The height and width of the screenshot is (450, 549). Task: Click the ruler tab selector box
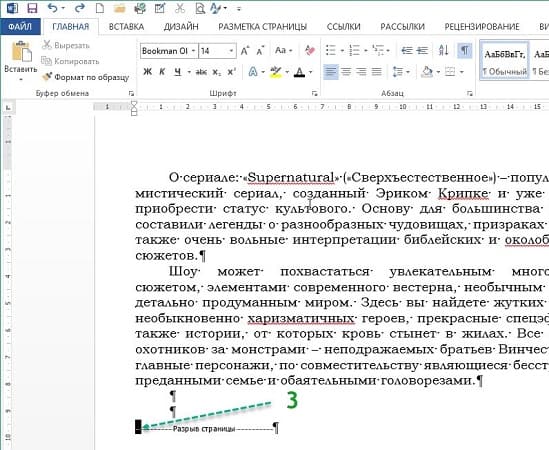click(8, 108)
